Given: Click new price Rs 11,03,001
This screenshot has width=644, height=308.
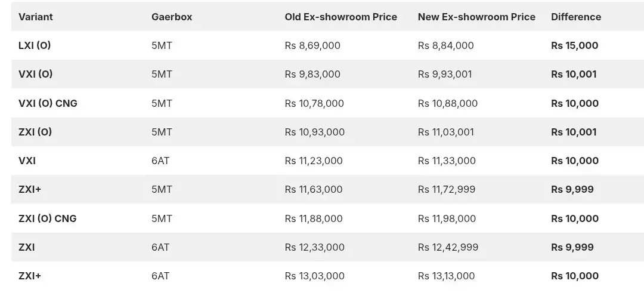Looking at the screenshot, I should [x=446, y=132].
